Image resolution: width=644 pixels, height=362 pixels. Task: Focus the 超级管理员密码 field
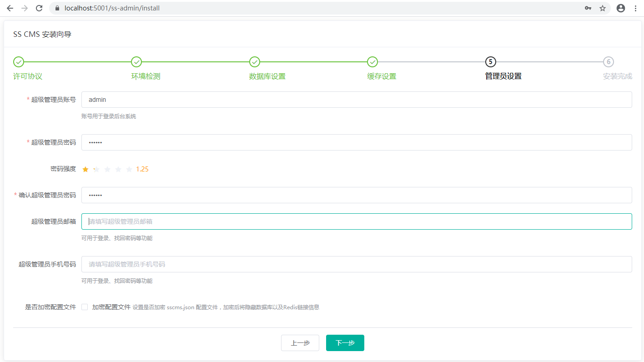tap(357, 142)
